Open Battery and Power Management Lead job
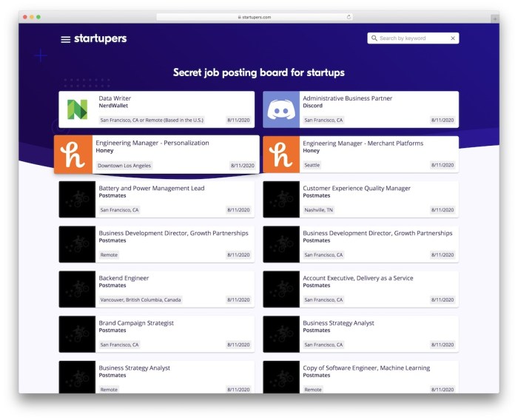The width and height of the screenshot is (518, 420). pyautogui.click(x=151, y=189)
